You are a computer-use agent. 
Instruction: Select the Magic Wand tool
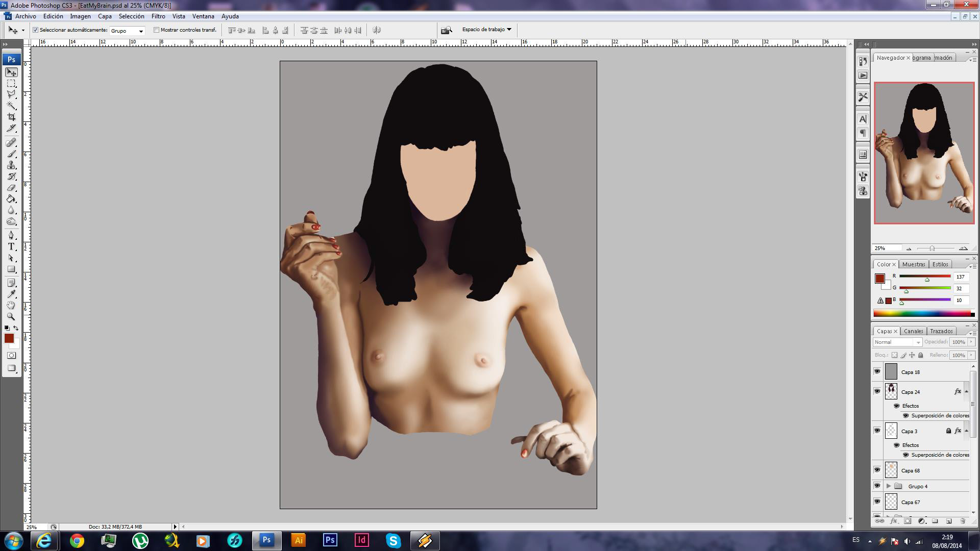(x=11, y=106)
